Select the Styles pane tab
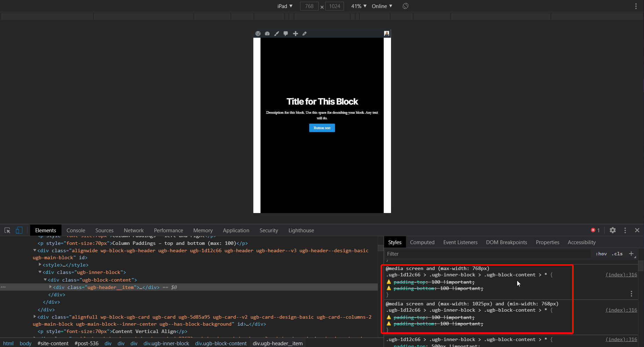Viewport: 644px width, 347px height. click(x=395, y=242)
